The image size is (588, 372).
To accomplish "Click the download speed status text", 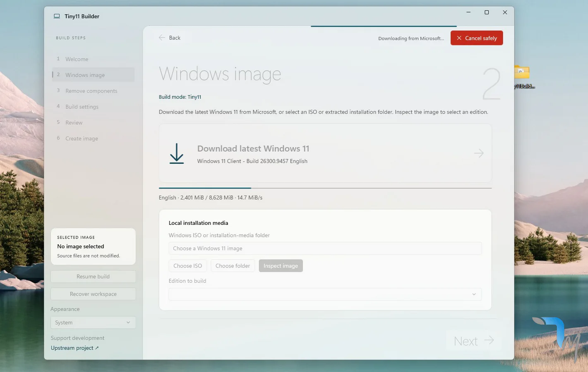I will pyautogui.click(x=210, y=198).
